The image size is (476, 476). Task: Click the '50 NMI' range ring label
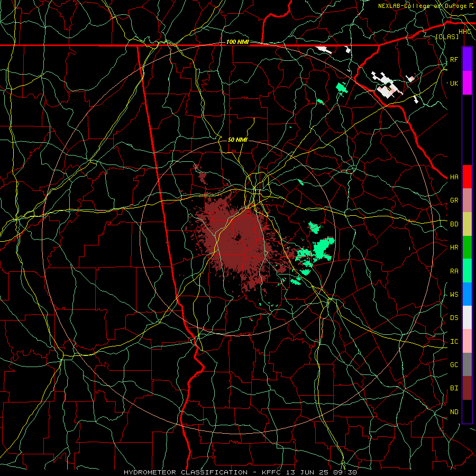pyautogui.click(x=237, y=140)
